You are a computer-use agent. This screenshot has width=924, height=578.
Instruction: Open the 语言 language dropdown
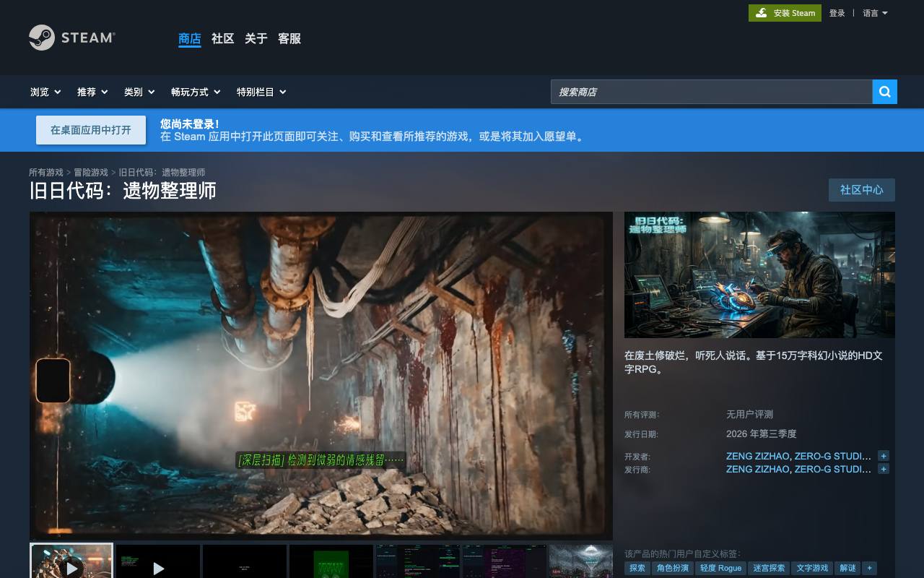coord(875,13)
